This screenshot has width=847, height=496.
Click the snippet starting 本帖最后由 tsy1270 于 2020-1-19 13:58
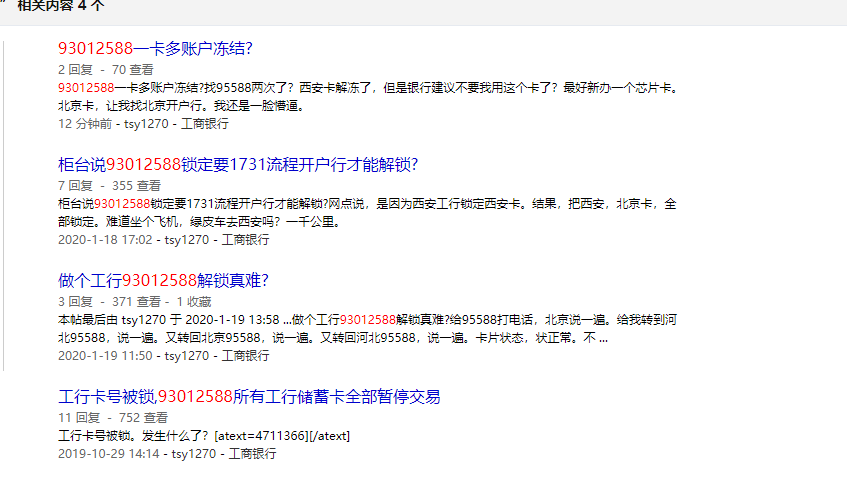367,329
